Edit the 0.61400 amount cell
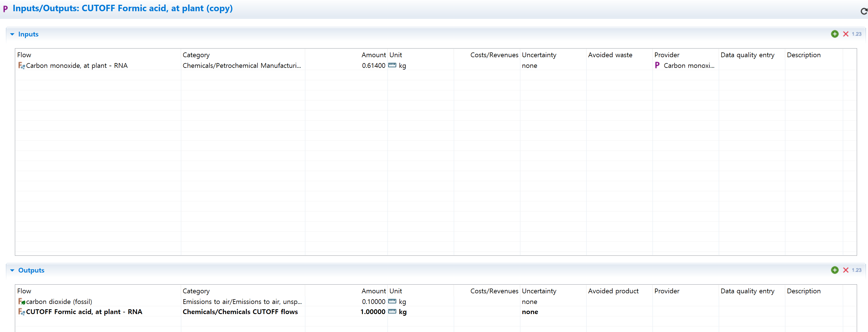The width and height of the screenshot is (868, 332). coord(373,66)
